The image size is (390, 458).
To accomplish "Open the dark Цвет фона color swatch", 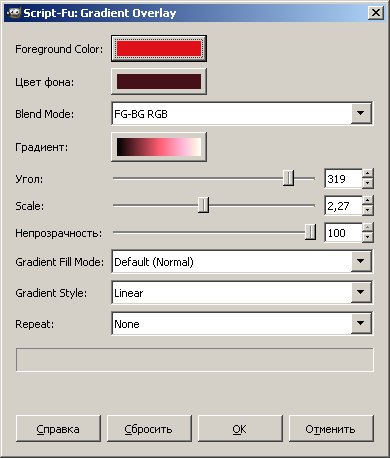I will pos(159,82).
